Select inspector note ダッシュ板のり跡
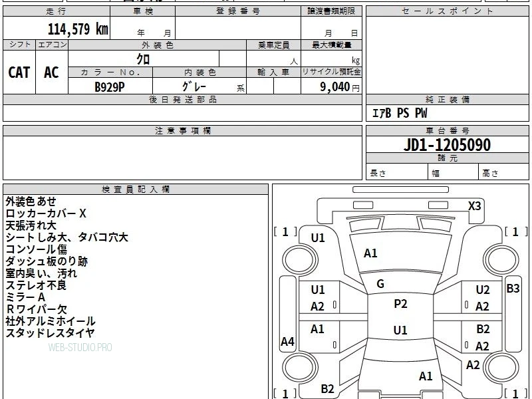The width and height of the screenshot is (532, 399). pos(47,261)
